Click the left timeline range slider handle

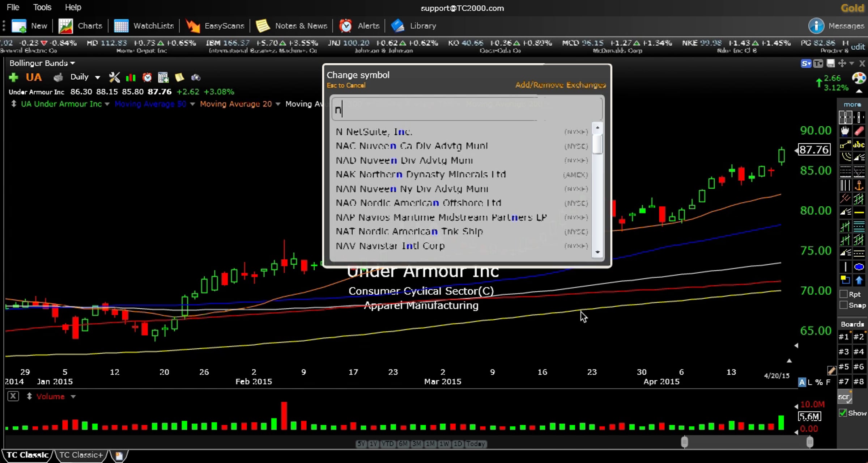point(684,442)
